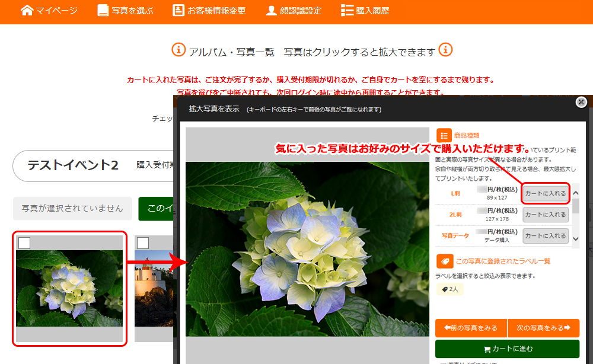Go to next photo with 次の写真をみる
Viewport: 593px width, 364px height.
(x=543, y=328)
